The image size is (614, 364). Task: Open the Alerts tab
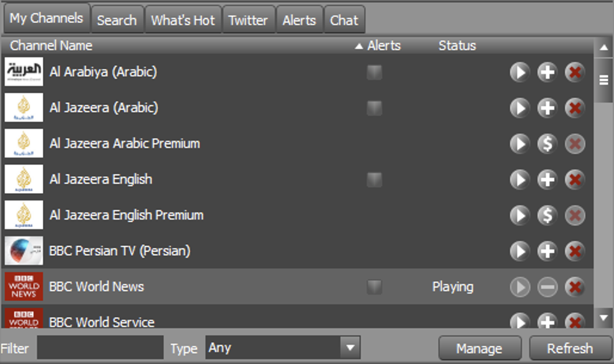[x=299, y=20]
